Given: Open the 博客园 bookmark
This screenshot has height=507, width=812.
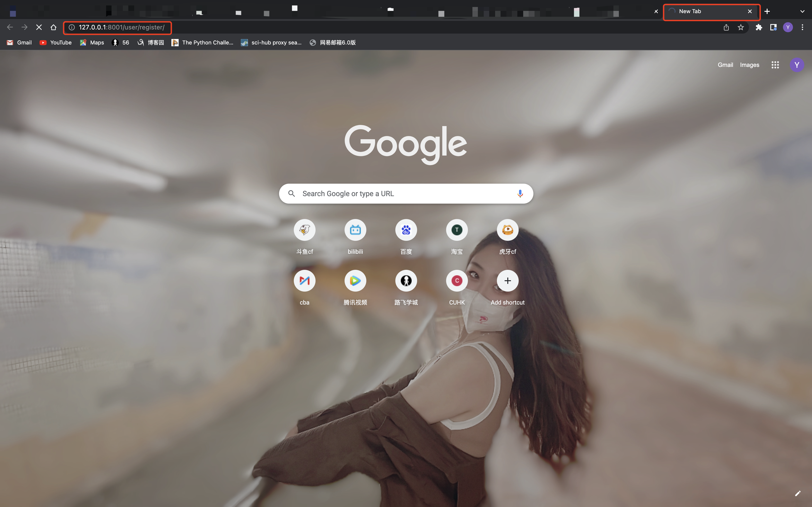Looking at the screenshot, I should pos(151,43).
